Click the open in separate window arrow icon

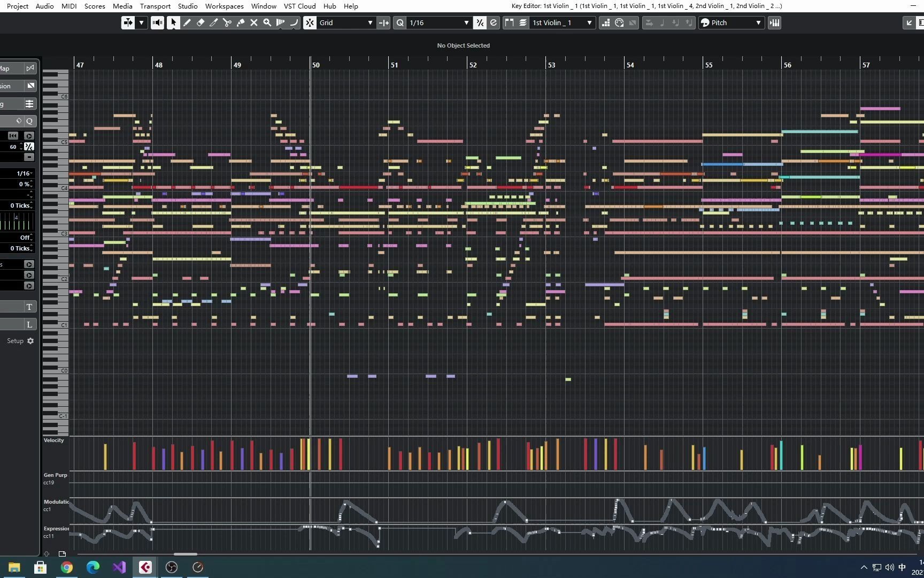point(908,22)
